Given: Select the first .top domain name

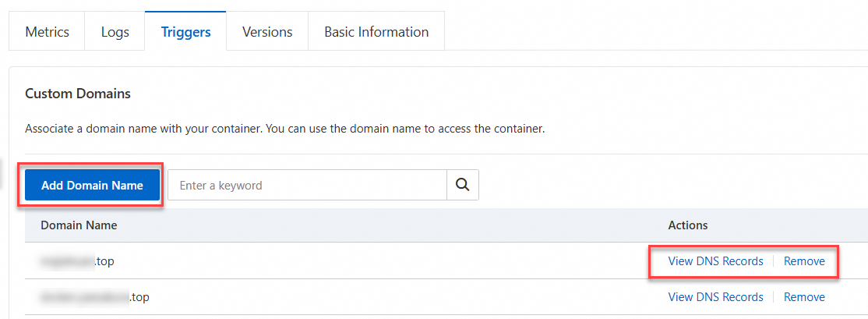Looking at the screenshot, I should click(78, 261).
